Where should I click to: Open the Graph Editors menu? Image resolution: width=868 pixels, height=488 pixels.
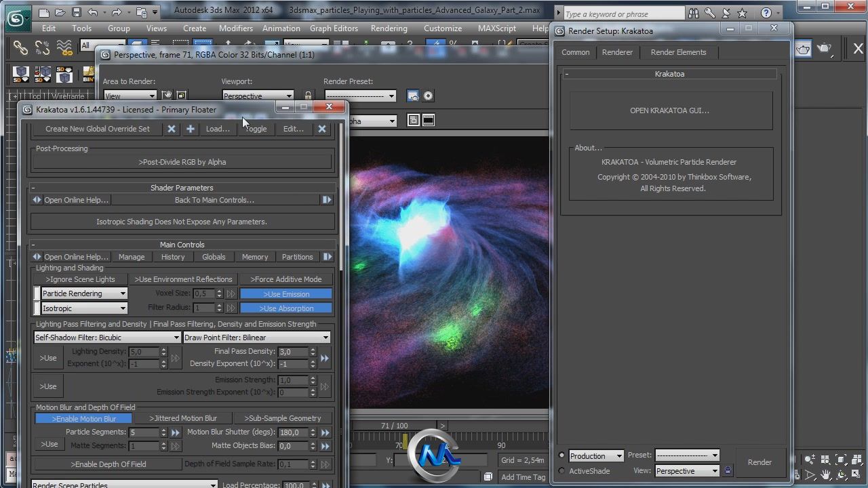coord(334,28)
